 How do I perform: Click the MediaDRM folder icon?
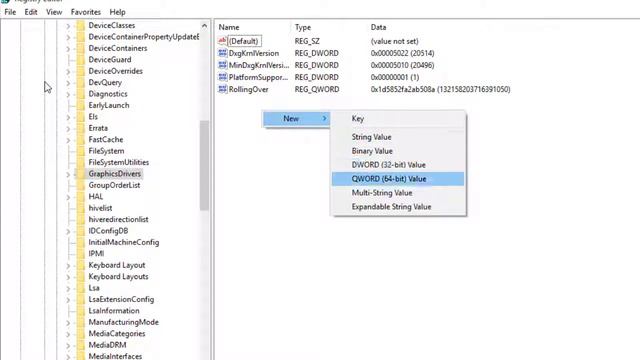coord(80,345)
